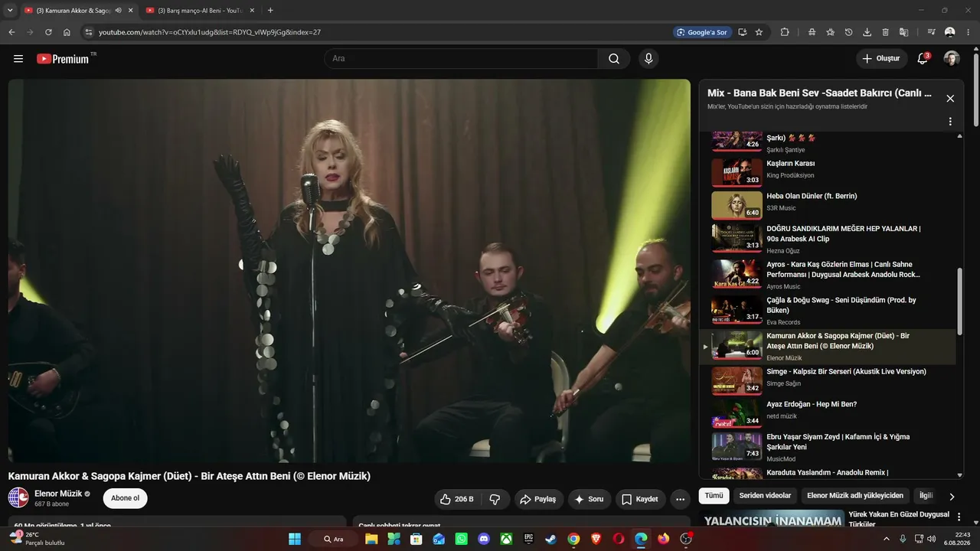Open Steam from the taskbar
Screen dimensions: 980x551
(550, 539)
